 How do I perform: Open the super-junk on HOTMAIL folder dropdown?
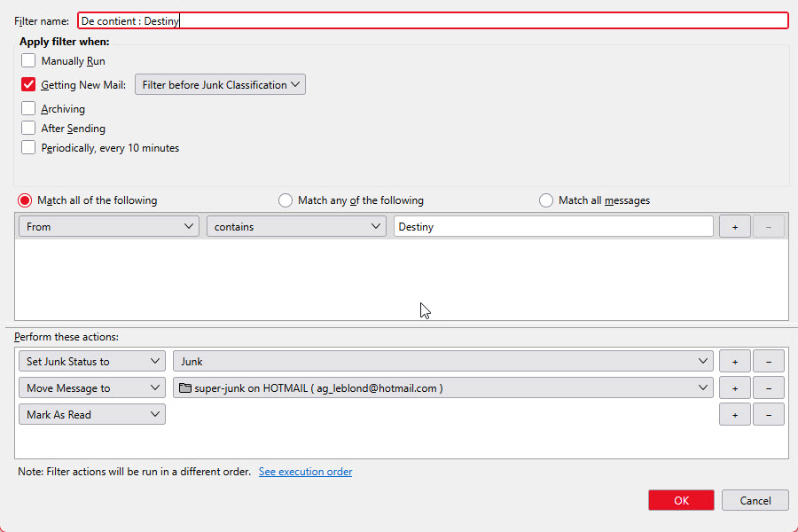click(442, 388)
